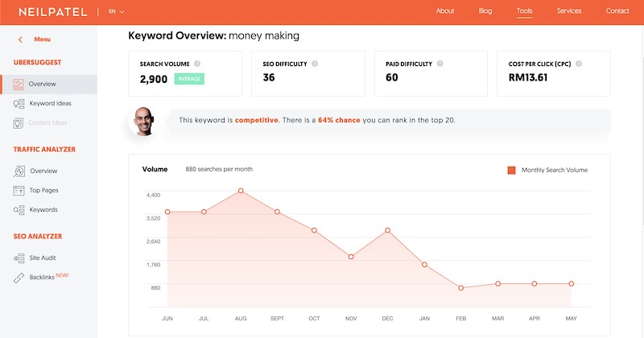Click the RM13.61 cost per click value
This screenshot has height=338, width=644.
tap(528, 77)
